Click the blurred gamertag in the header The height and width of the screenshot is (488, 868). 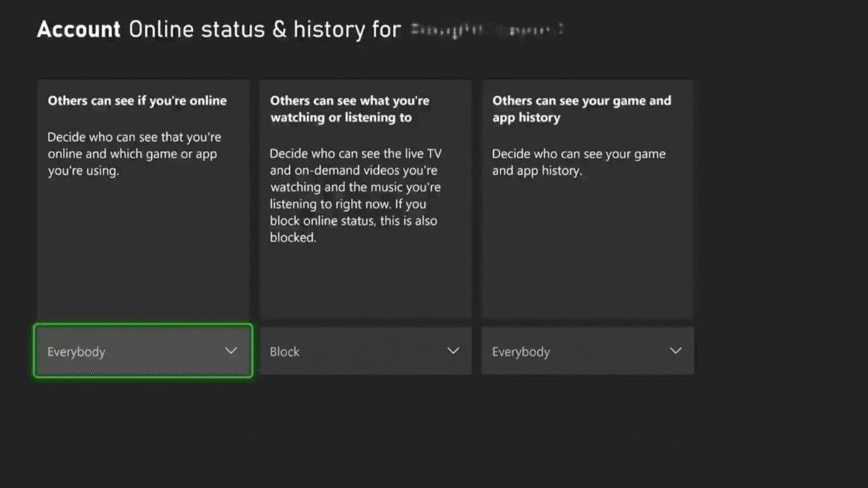(x=486, y=30)
